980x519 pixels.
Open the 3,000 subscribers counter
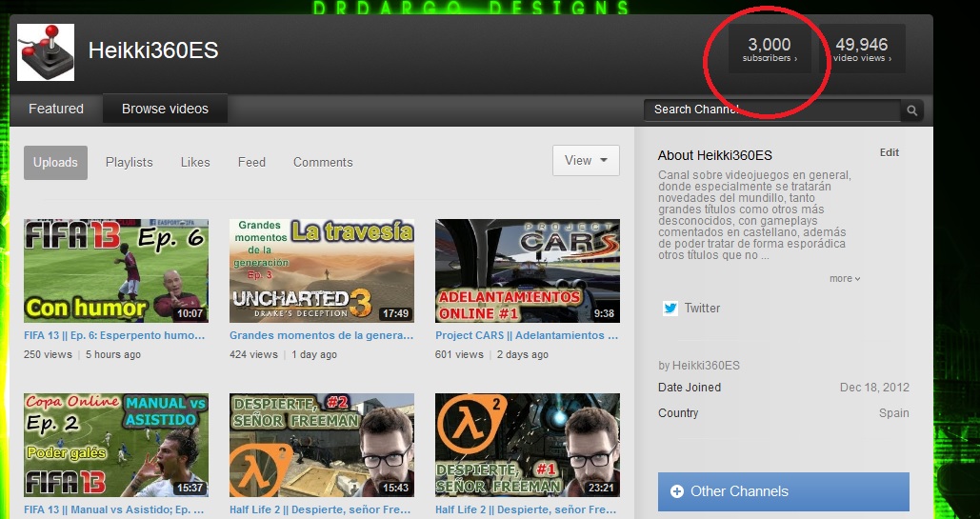click(770, 49)
